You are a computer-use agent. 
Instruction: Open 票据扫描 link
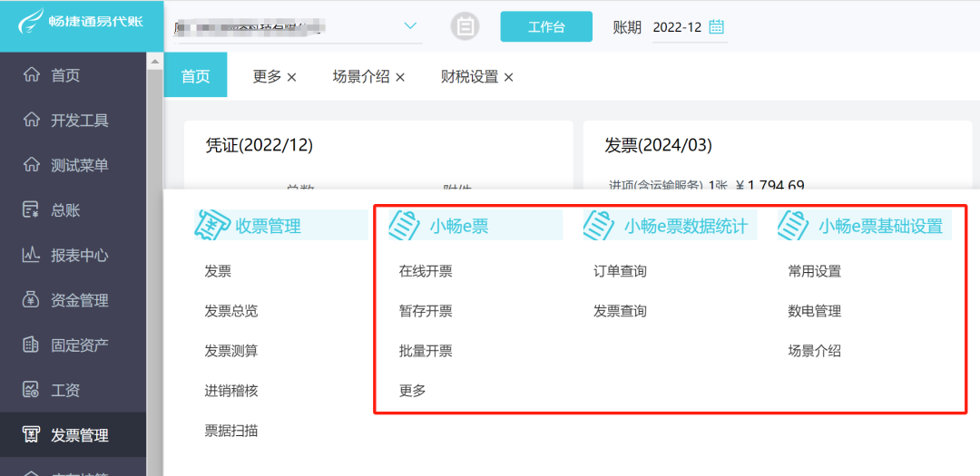pyautogui.click(x=231, y=431)
